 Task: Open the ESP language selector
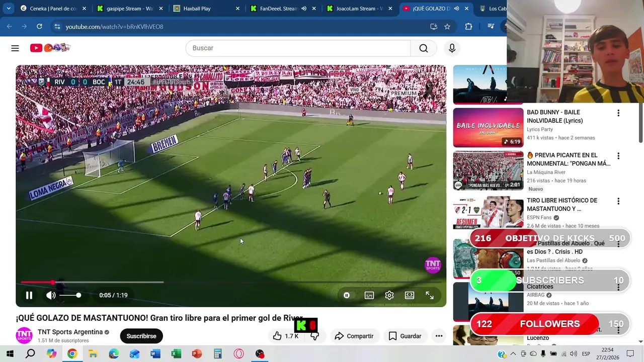point(586,354)
